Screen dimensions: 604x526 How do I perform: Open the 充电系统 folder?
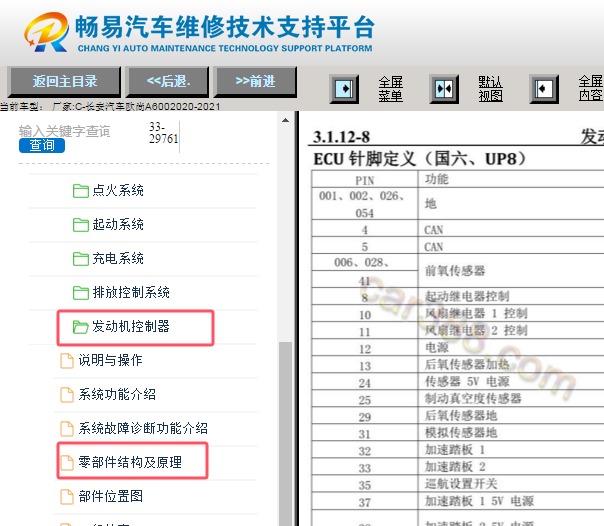tap(118, 258)
